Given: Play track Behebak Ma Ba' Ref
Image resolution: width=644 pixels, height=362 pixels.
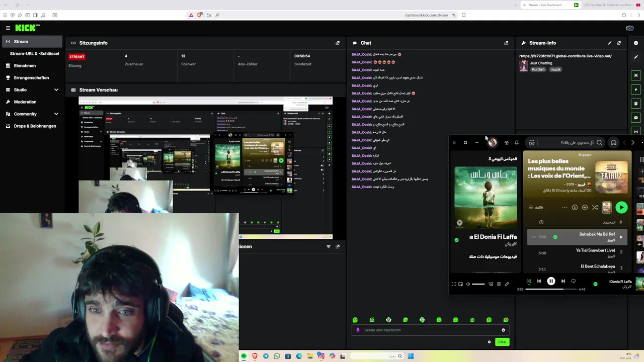Looking at the screenshot, I should (621, 237).
